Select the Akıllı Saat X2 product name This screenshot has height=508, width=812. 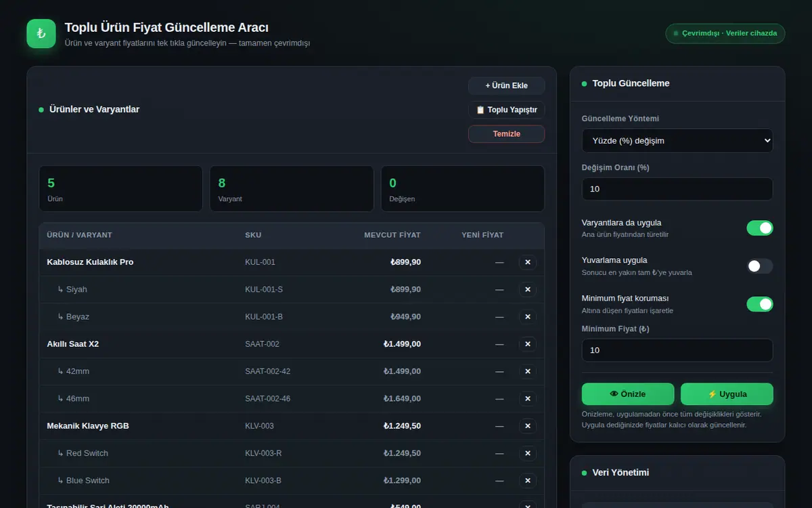[x=72, y=344]
